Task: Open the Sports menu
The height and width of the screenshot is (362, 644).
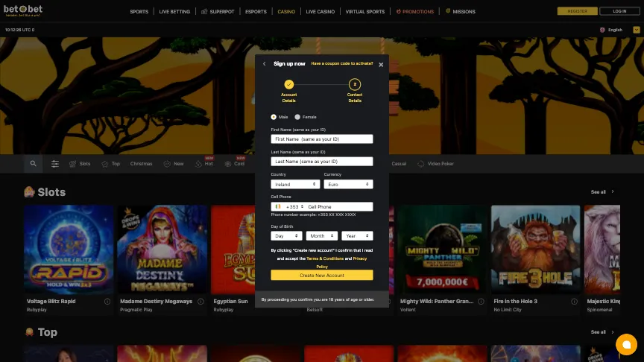Action: [x=139, y=11]
